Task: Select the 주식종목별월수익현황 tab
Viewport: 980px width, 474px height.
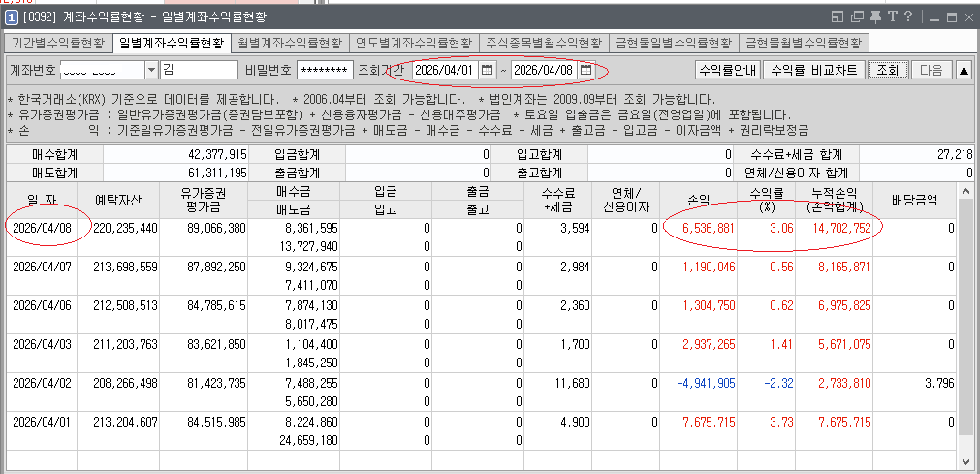Action: 542,43
